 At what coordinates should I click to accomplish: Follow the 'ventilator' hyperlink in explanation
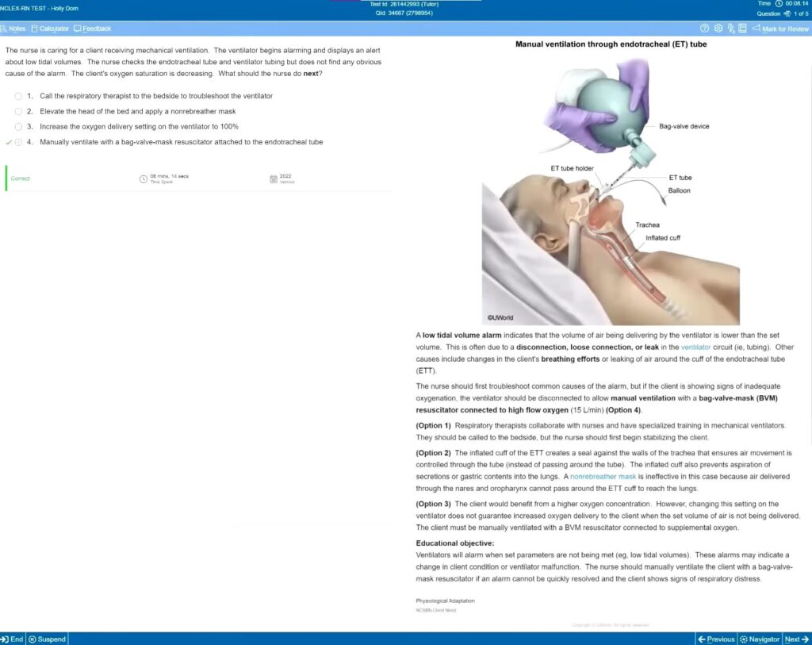[x=695, y=347]
